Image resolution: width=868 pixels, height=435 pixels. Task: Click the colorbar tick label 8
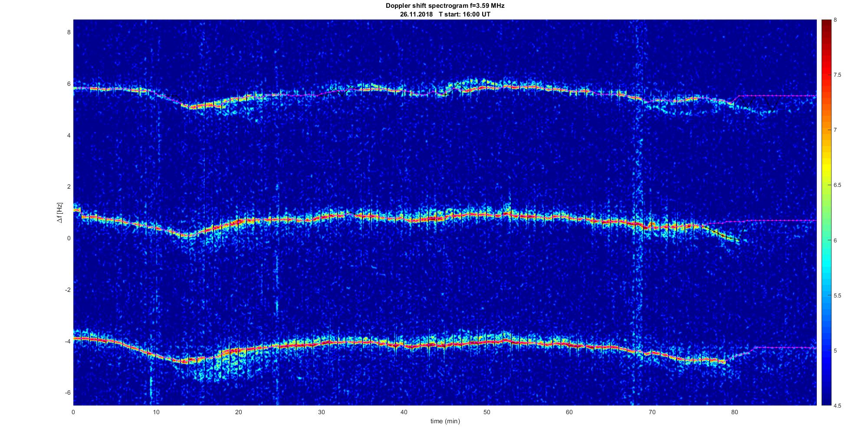(x=835, y=20)
